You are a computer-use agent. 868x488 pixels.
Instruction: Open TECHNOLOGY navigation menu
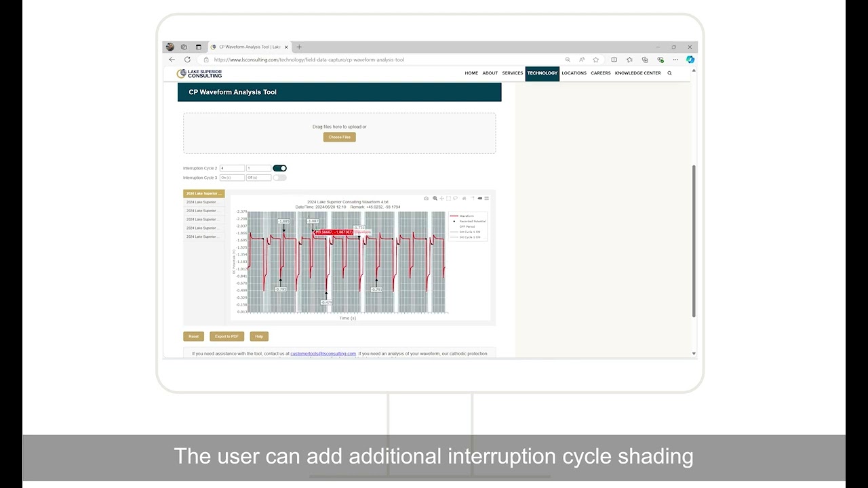542,73
